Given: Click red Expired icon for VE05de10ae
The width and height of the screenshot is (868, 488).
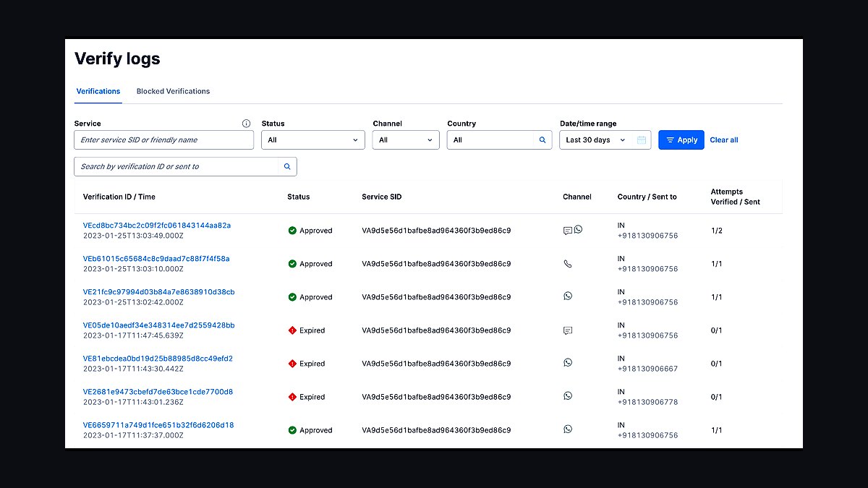Looking at the screenshot, I should tap(292, 330).
